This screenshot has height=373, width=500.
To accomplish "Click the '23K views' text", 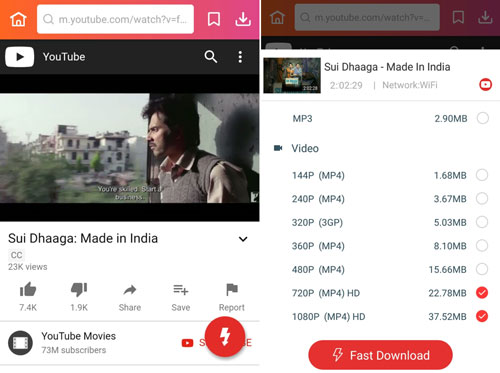I will (28, 267).
